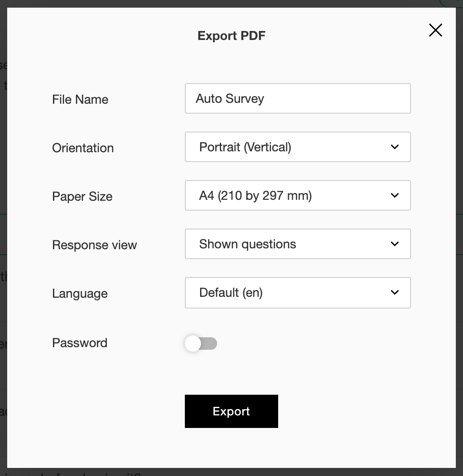Close the Export PDF dialog
Viewport: 463px width, 476px height.
point(435,31)
